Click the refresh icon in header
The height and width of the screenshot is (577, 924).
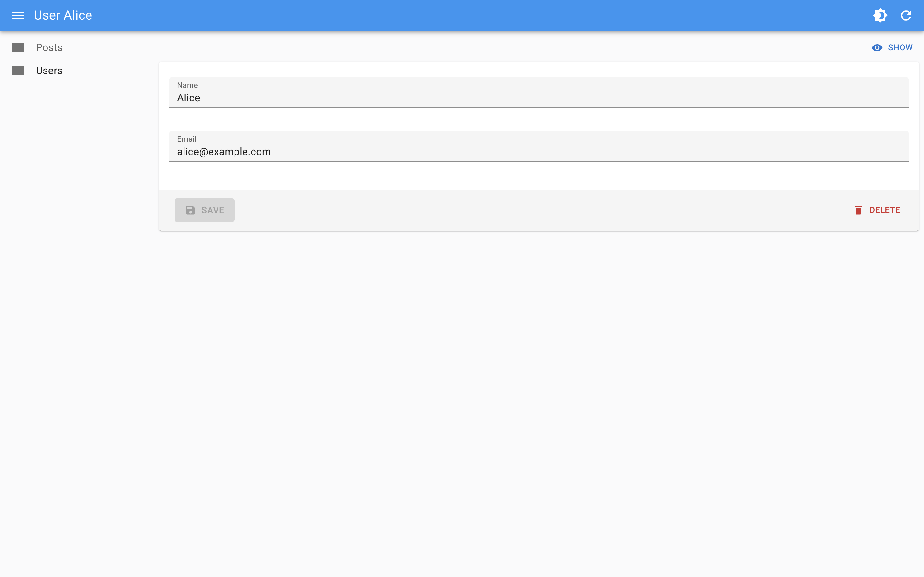(906, 15)
